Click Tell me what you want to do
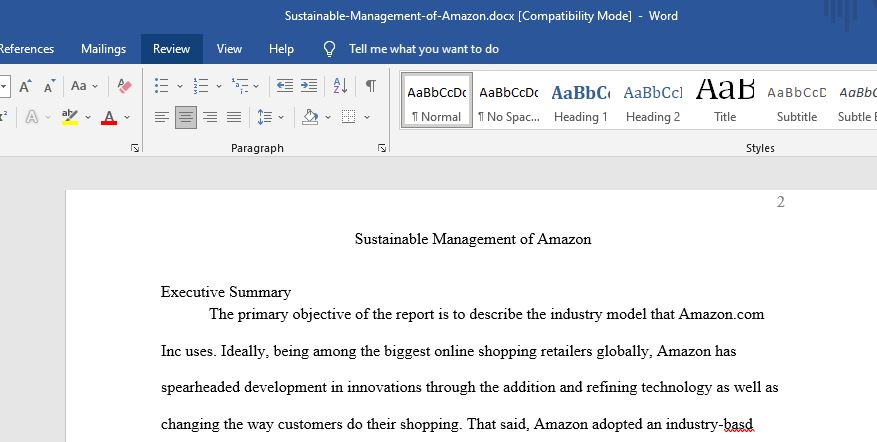Image resolution: width=877 pixels, height=442 pixels. pyautogui.click(x=423, y=49)
